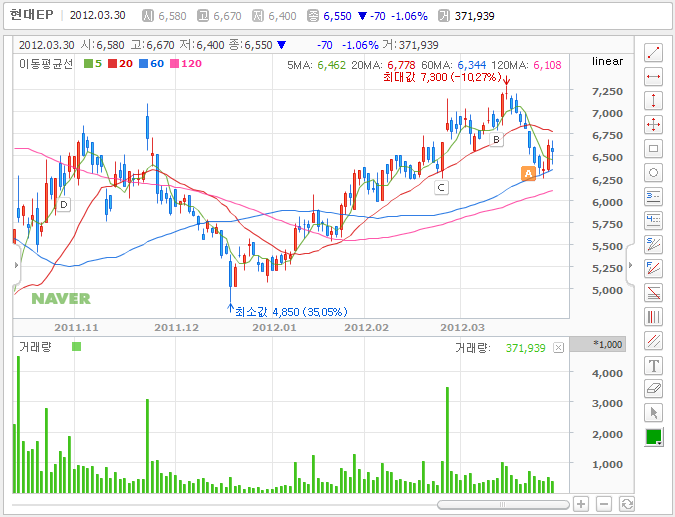Click the *1,000 volume unit label
This screenshot has width=675, height=517.
[607, 344]
